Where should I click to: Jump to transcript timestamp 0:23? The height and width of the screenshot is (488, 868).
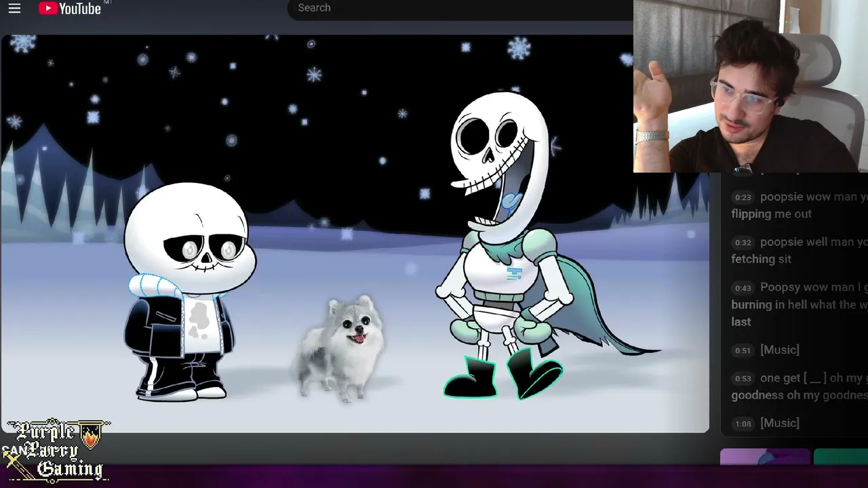click(x=743, y=197)
